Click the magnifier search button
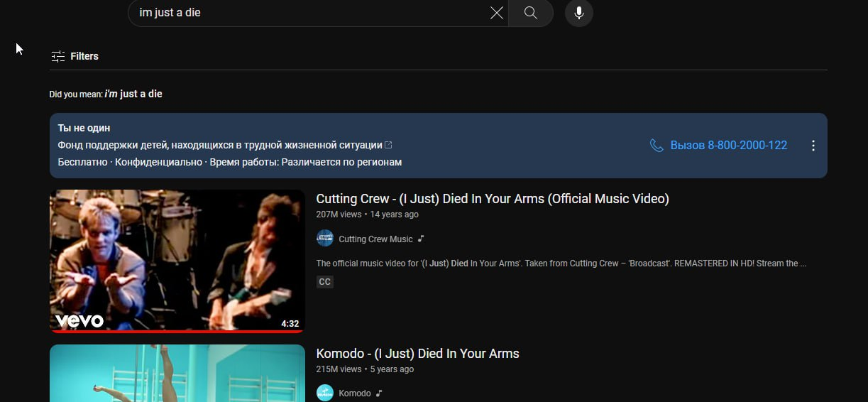The image size is (868, 402). click(x=530, y=13)
